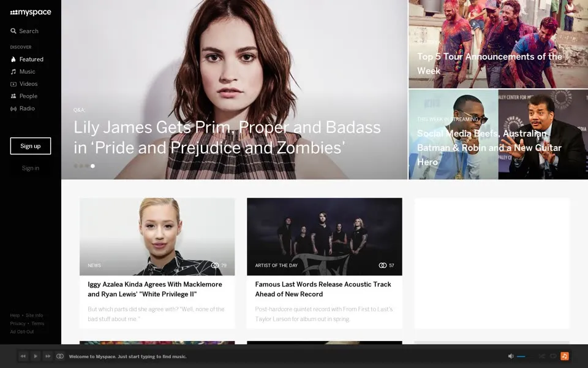Open the Famous Last Words band photo

click(325, 237)
